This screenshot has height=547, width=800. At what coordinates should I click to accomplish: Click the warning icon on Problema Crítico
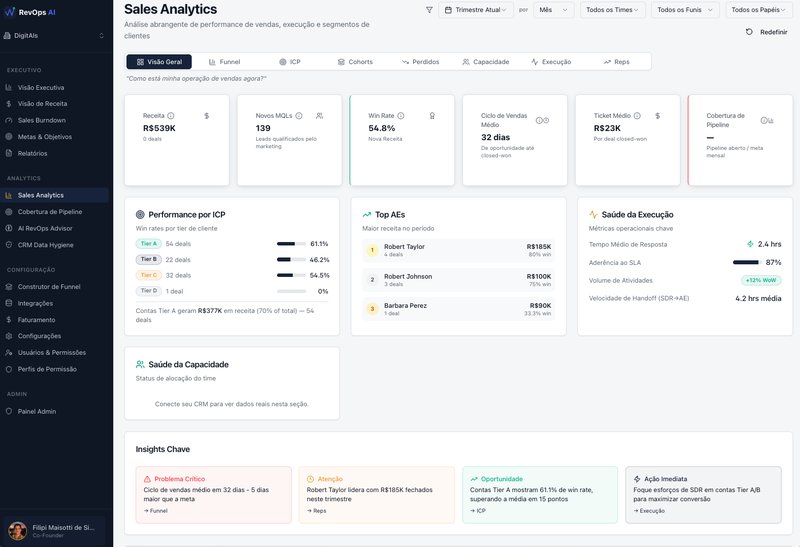147,479
